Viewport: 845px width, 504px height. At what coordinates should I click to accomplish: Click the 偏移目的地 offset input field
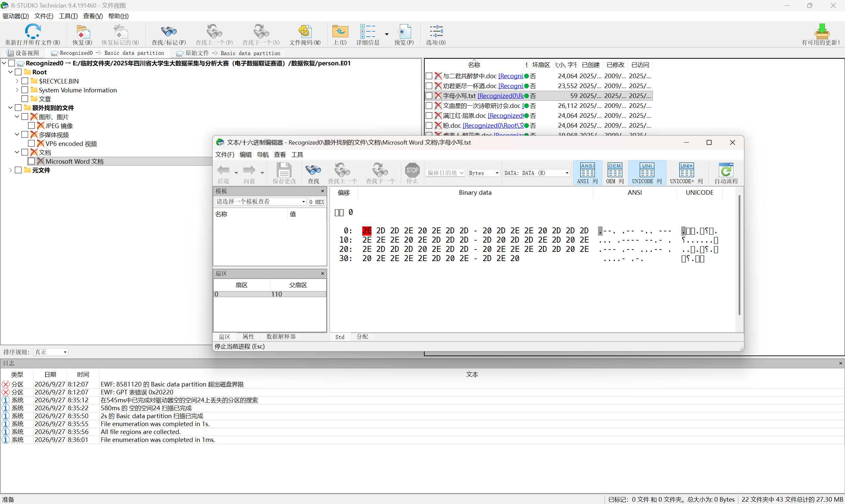(x=445, y=173)
